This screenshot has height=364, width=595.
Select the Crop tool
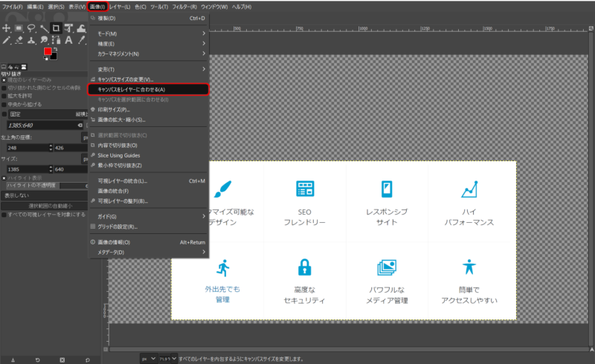tap(57, 28)
